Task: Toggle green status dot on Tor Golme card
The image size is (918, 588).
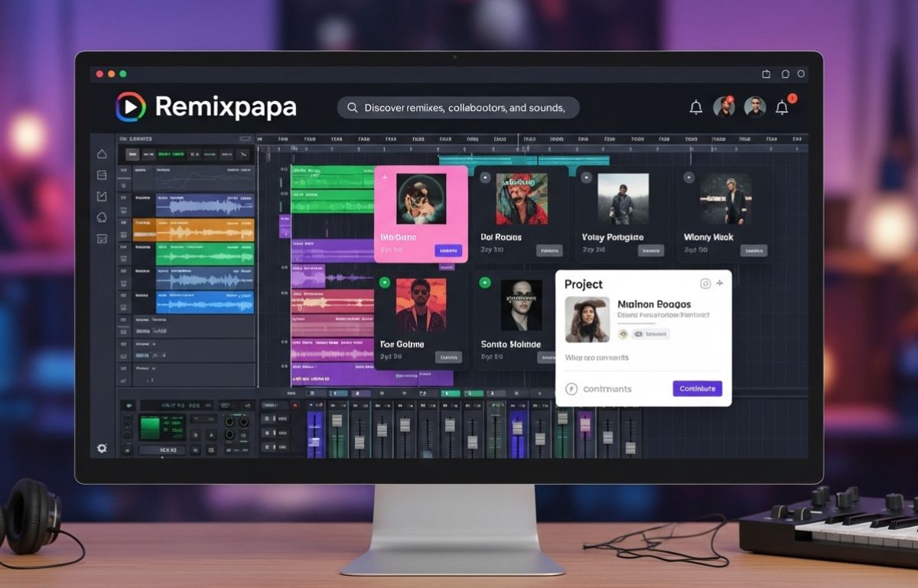Action: click(x=384, y=283)
